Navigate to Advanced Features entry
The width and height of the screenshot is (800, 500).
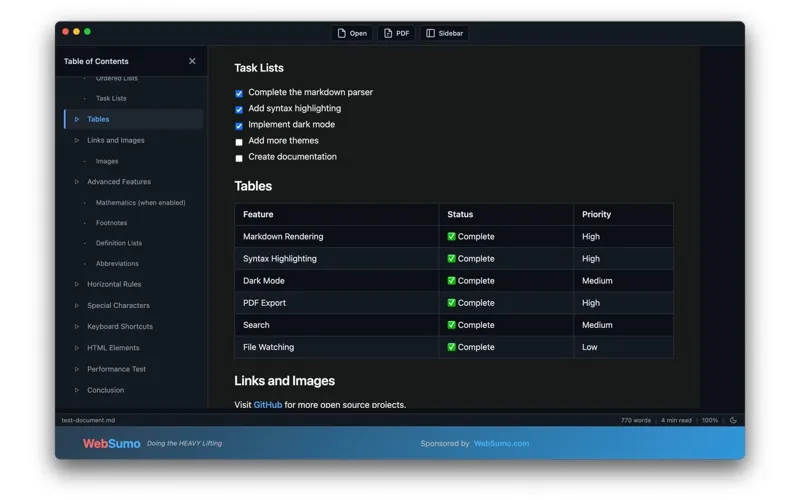point(119,182)
